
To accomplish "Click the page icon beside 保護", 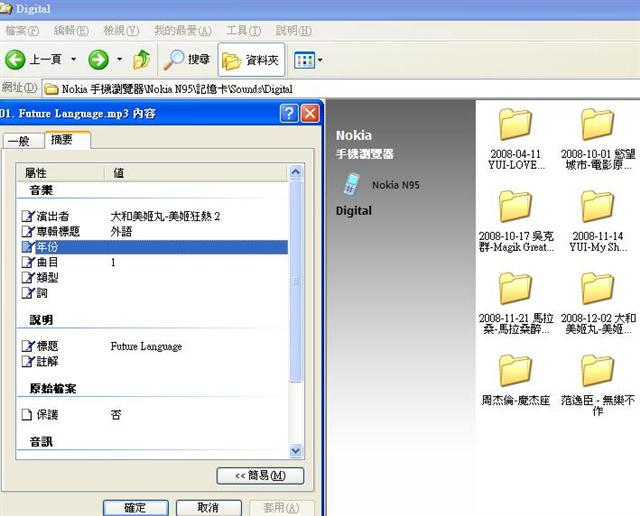I will tap(27, 415).
